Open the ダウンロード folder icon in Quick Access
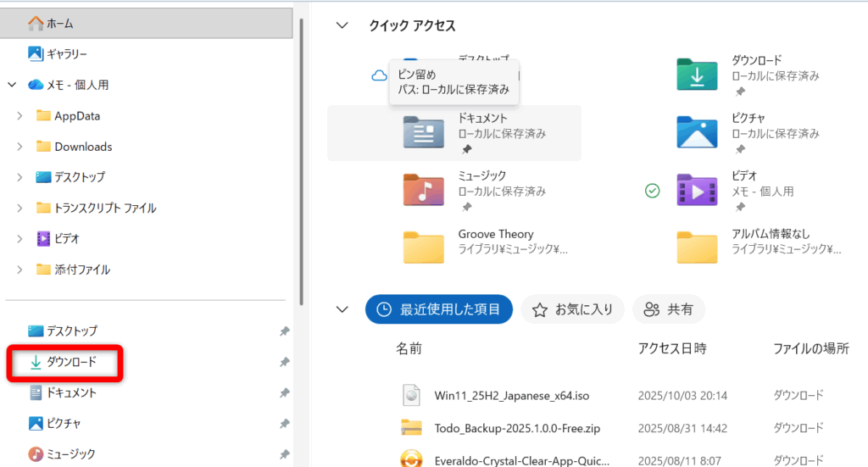 697,75
